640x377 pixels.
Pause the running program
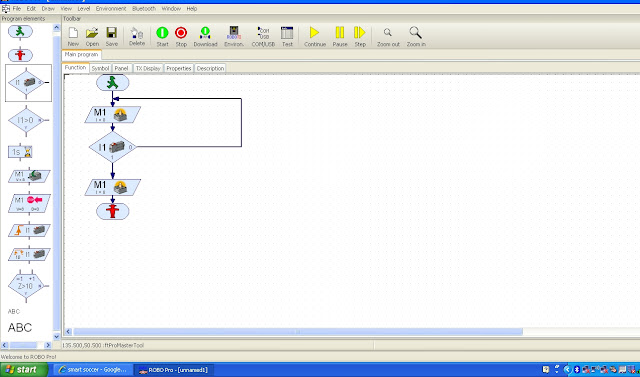pyautogui.click(x=340, y=36)
